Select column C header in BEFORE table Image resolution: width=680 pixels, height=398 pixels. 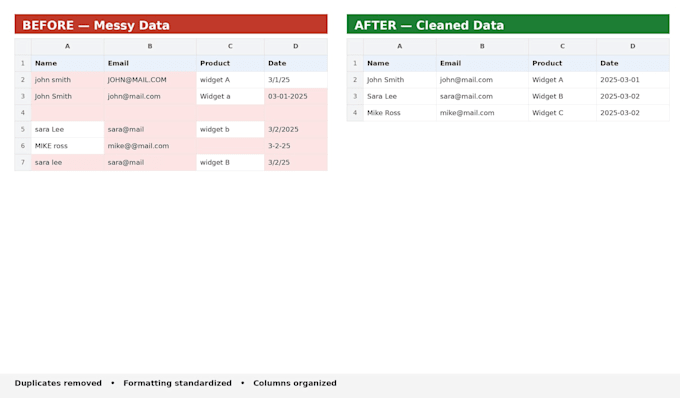point(230,46)
